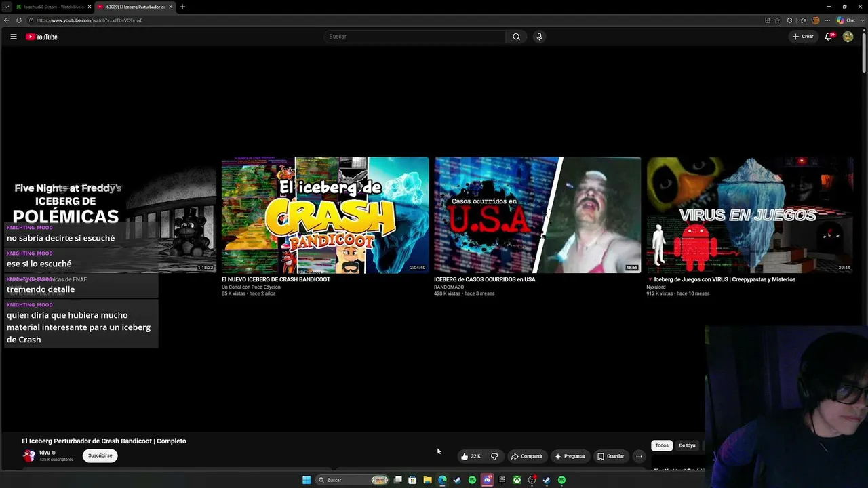Focus the YouTube search field
868x488 pixels.
(x=415, y=37)
